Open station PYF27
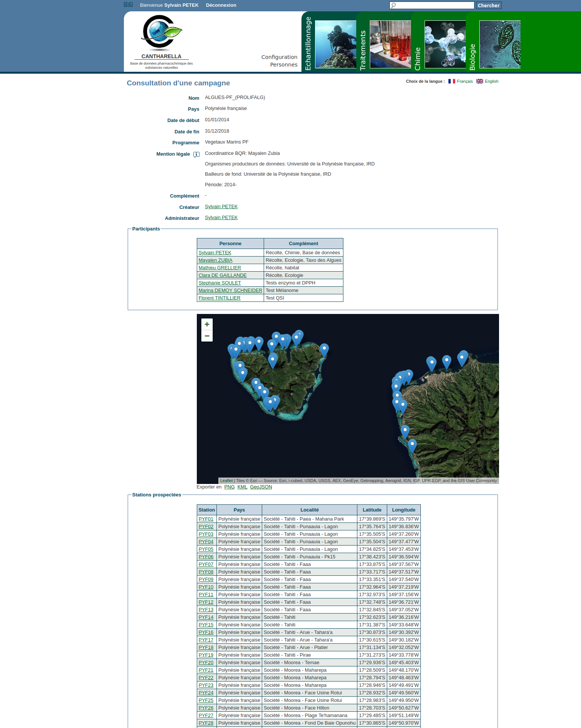The width and height of the screenshot is (581, 728). pos(206,716)
